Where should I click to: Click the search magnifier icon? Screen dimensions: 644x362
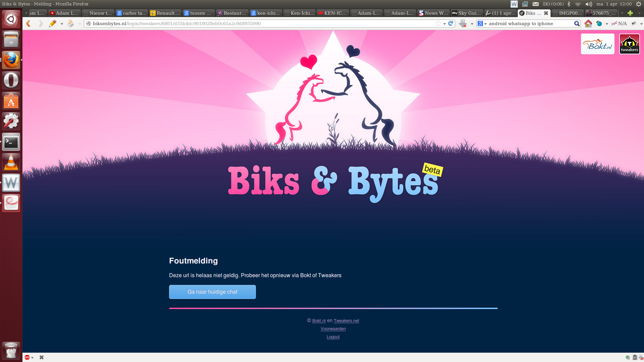[x=577, y=23]
